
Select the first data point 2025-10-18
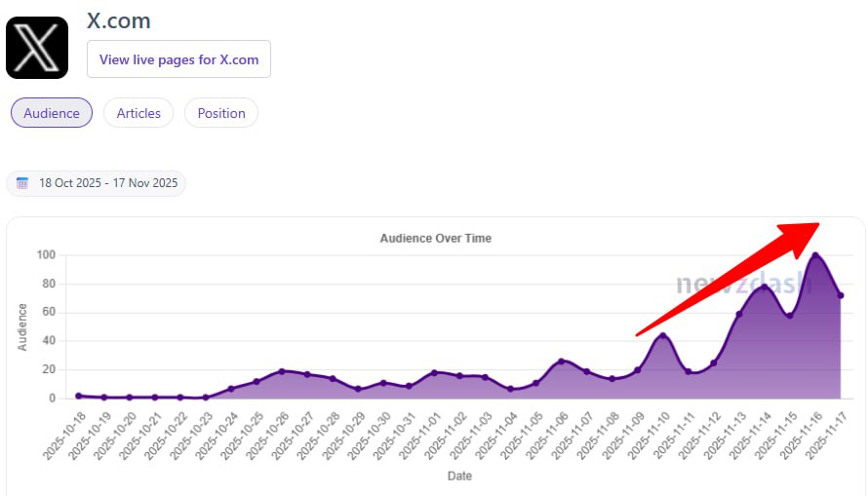pyautogui.click(x=79, y=396)
